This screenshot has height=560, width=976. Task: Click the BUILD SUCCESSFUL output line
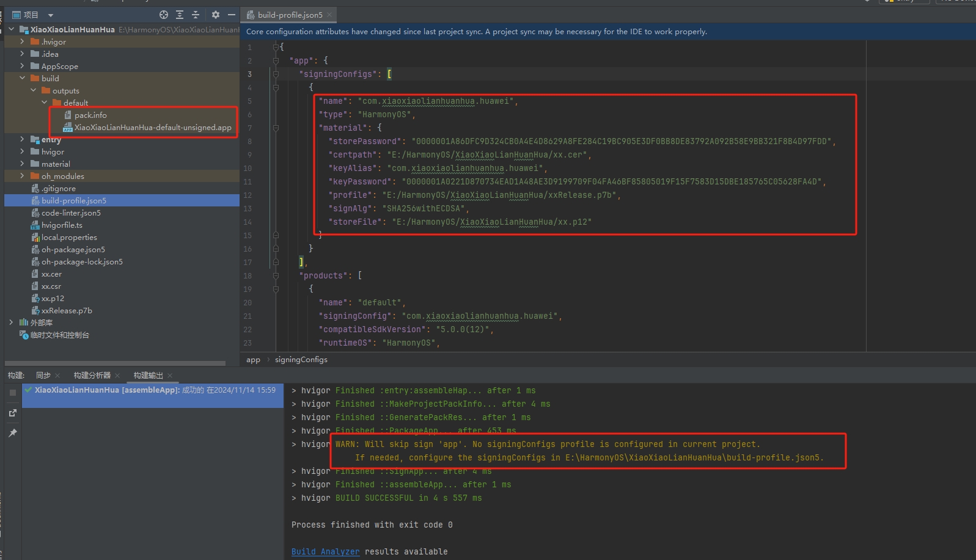[x=408, y=498]
